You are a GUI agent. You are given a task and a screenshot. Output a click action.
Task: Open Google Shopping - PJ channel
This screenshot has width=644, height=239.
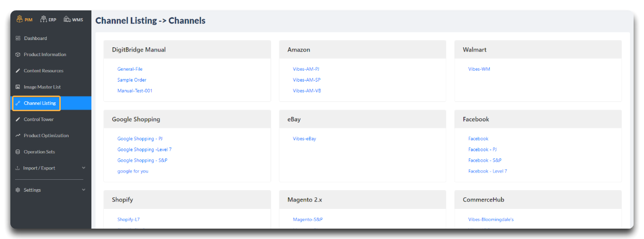click(140, 139)
